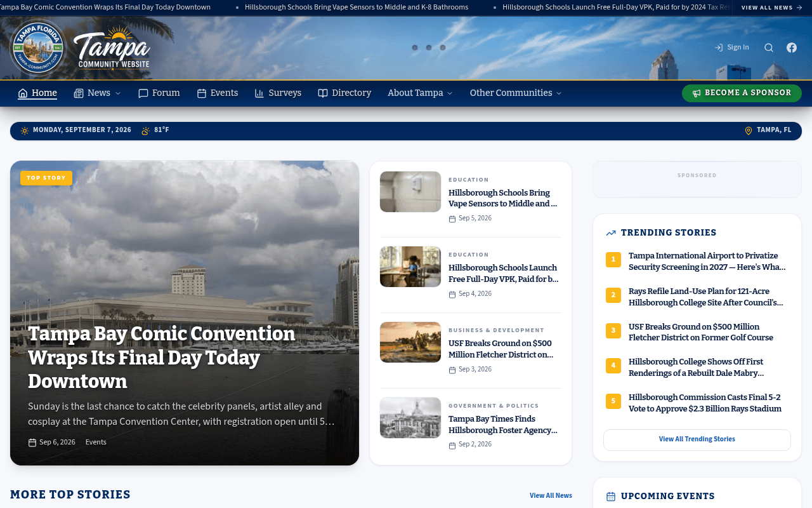
Task: Click the location pin icon near Tampa, FL
Action: tap(749, 131)
